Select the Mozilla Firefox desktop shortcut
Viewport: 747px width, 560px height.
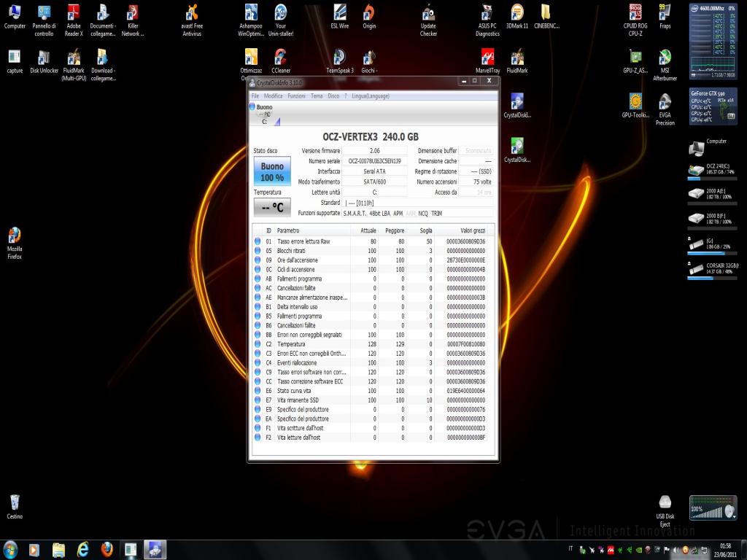[15, 244]
